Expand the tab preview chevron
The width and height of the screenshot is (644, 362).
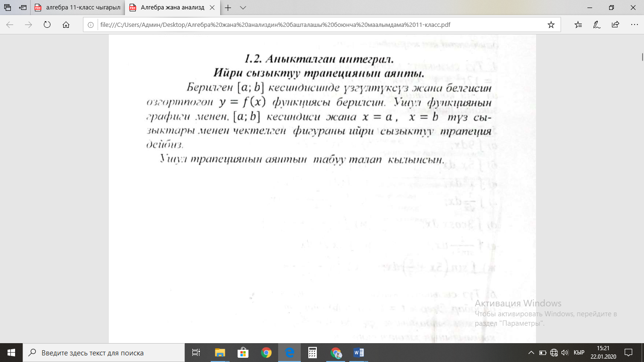point(243,8)
